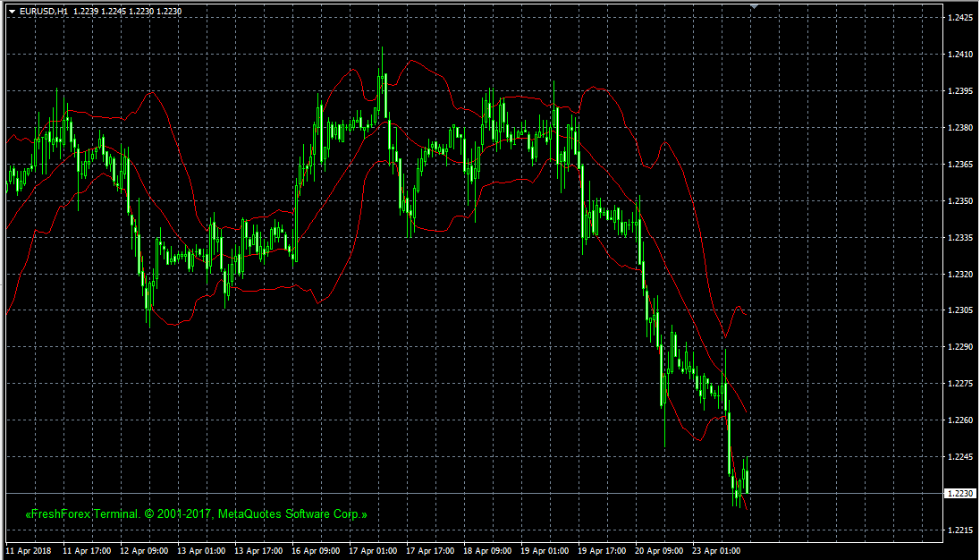Click the 17 Apr 17:00 time label
This screenshot has height=560, width=980.
point(431,551)
